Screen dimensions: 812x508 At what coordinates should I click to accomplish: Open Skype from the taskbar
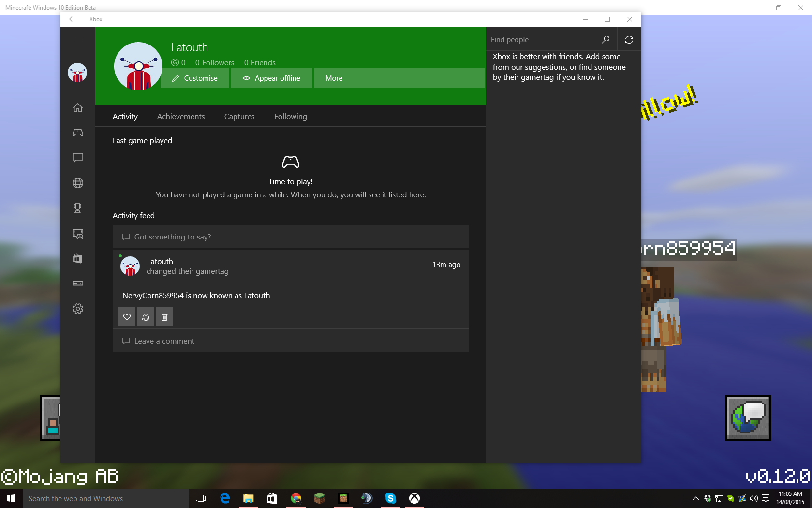[391, 498]
